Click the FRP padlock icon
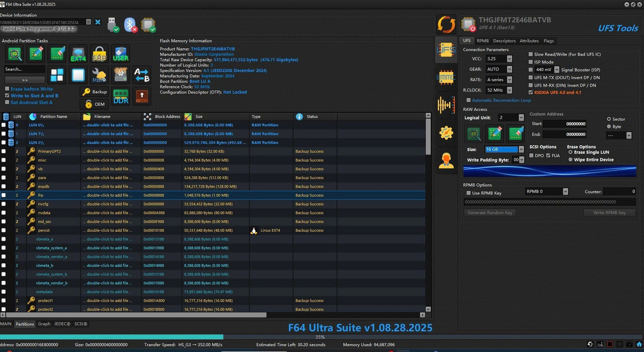The height and width of the screenshot is (352, 644). coord(100,54)
